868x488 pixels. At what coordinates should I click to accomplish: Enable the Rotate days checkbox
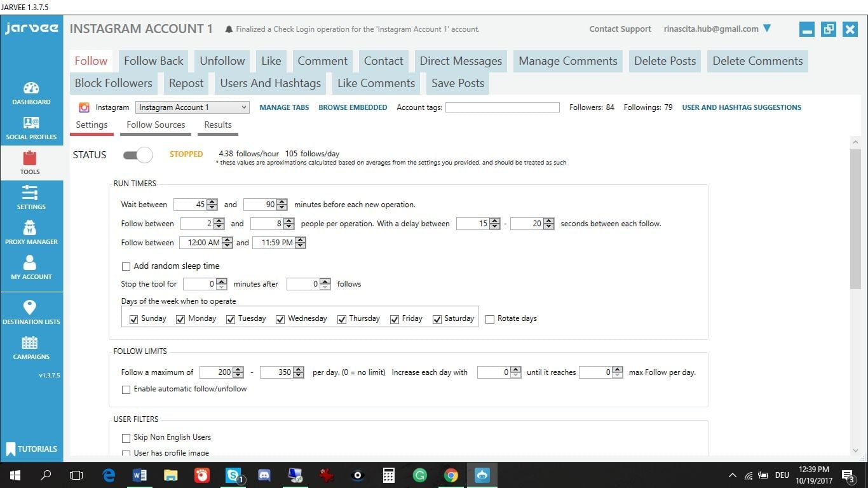pyautogui.click(x=490, y=319)
